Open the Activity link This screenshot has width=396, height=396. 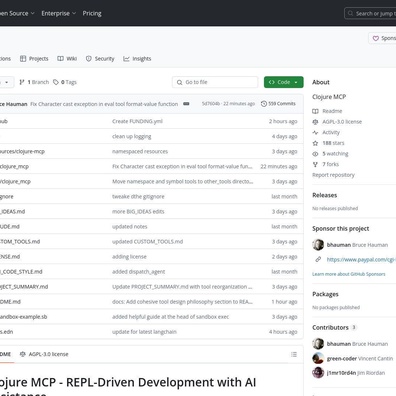point(331,132)
